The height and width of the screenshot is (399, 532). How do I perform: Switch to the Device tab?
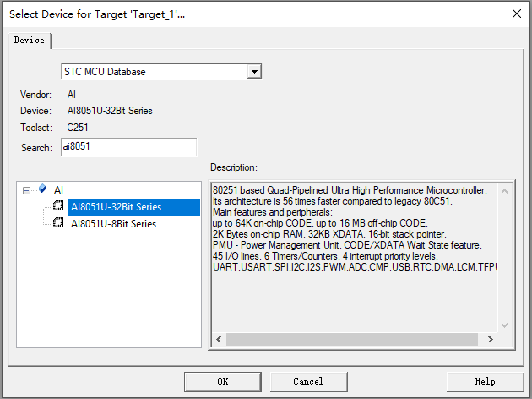(x=30, y=41)
